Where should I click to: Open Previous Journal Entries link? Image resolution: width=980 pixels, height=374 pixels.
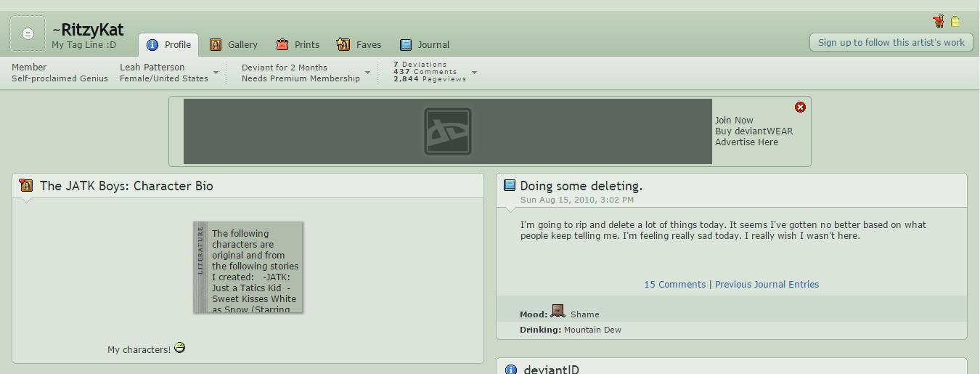pos(767,285)
